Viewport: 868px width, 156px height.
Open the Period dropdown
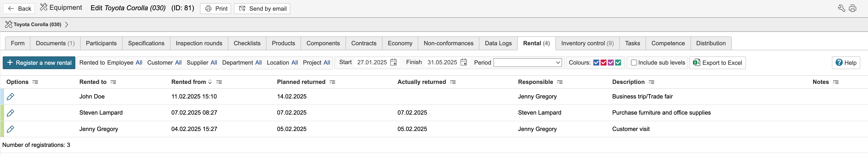[x=527, y=63]
